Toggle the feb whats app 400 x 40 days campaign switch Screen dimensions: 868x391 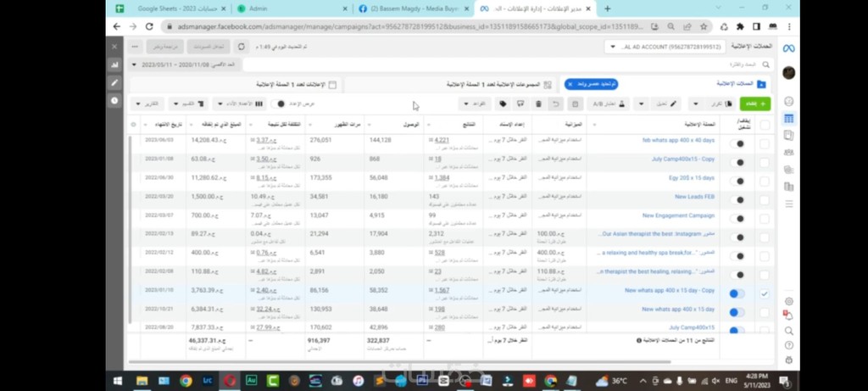[737, 142]
